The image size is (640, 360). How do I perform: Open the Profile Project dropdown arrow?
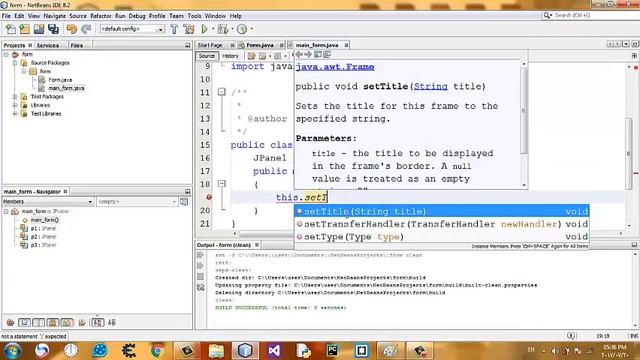251,29
